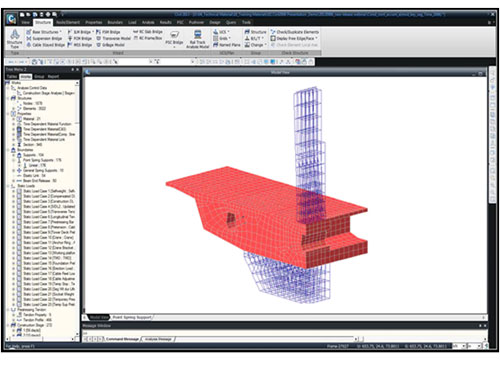Switch to Point Spring Support tab

(x=132, y=317)
